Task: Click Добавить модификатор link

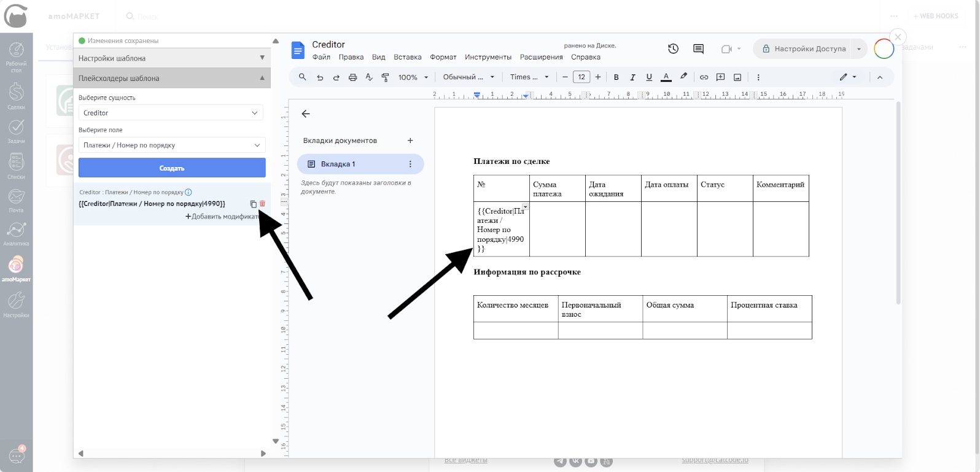Action: [x=222, y=217]
